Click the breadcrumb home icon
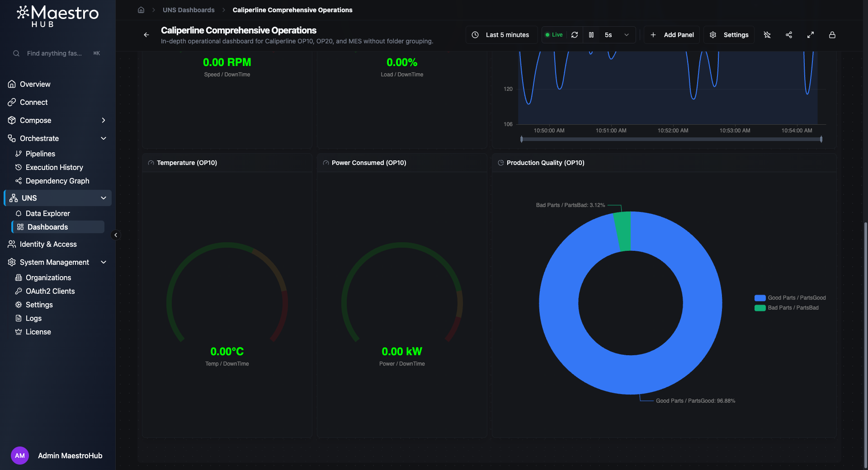868x470 pixels. (x=141, y=9)
